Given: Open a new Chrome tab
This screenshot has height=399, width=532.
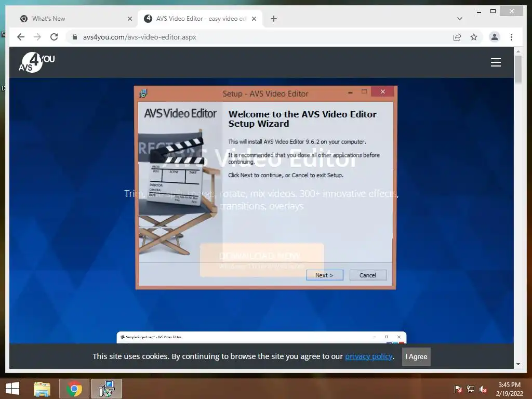Looking at the screenshot, I should coord(274,19).
